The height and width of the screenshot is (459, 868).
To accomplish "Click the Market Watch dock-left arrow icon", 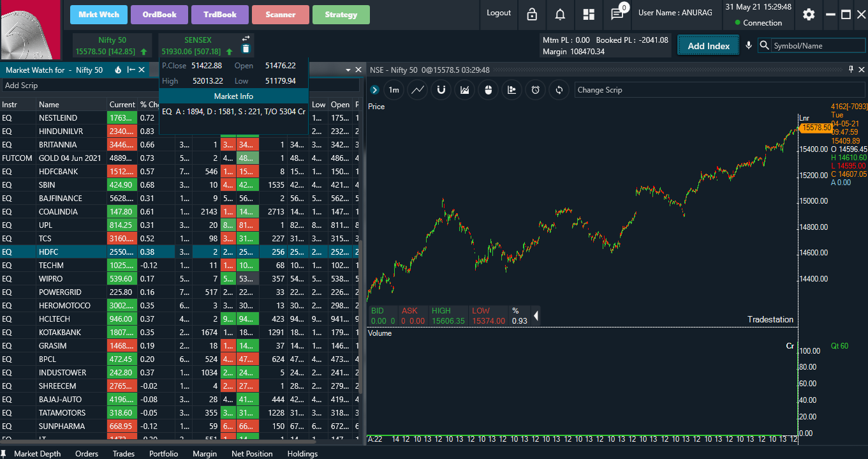I will pyautogui.click(x=131, y=70).
